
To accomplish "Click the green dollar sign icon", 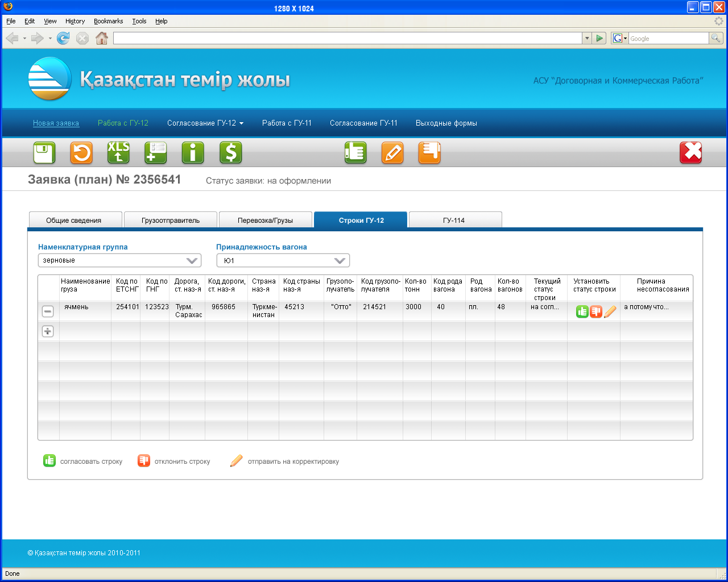I will click(230, 153).
